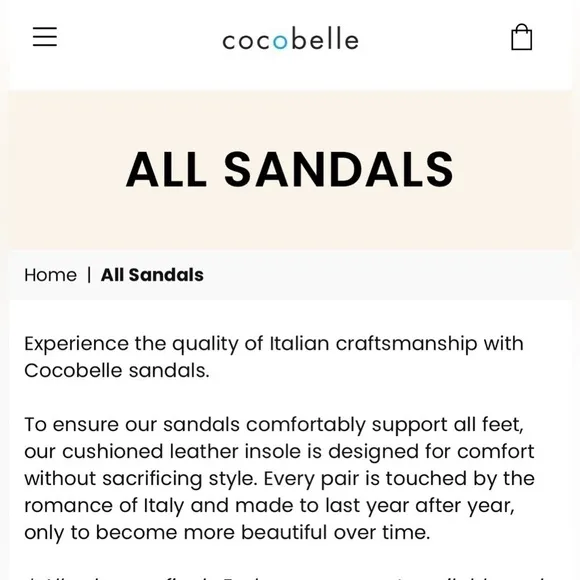Click the ALL SANDALS page heading
This screenshot has width=580, height=580.
pos(290,170)
